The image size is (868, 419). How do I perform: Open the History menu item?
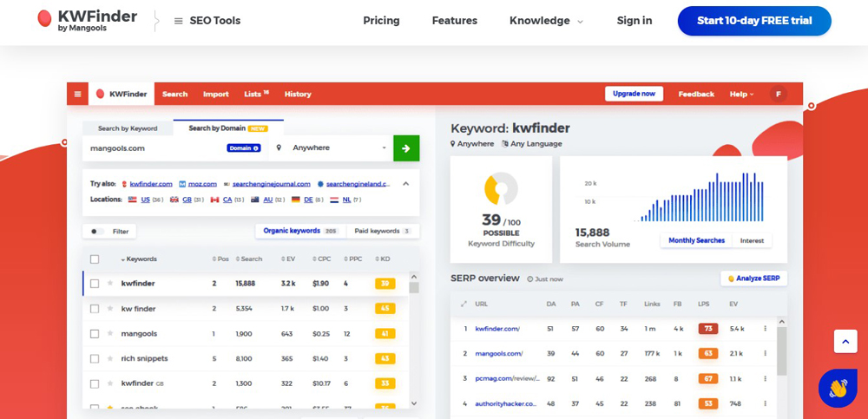298,94
